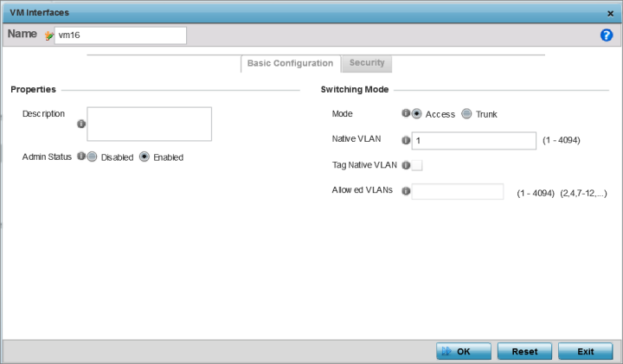Click the info icon beside Mode

point(406,113)
